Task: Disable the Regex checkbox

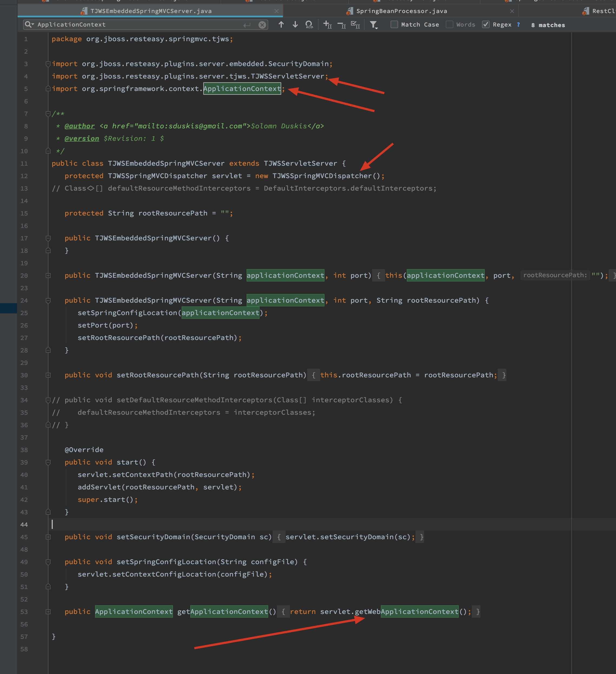Action: [x=486, y=24]
